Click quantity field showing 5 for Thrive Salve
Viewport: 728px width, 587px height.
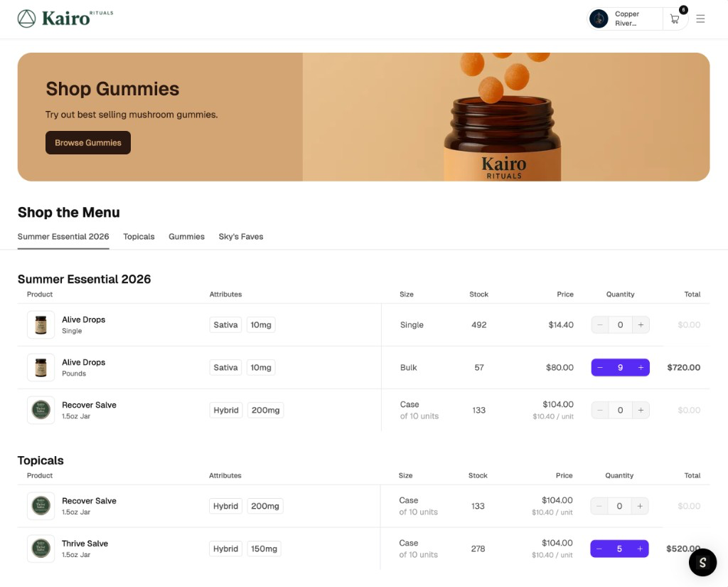(x=619, y=549)
